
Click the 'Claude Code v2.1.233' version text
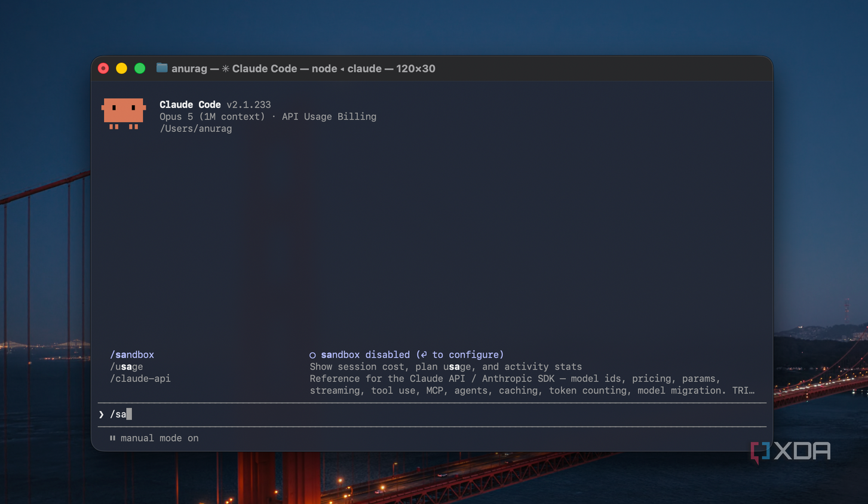pos(215,105)
